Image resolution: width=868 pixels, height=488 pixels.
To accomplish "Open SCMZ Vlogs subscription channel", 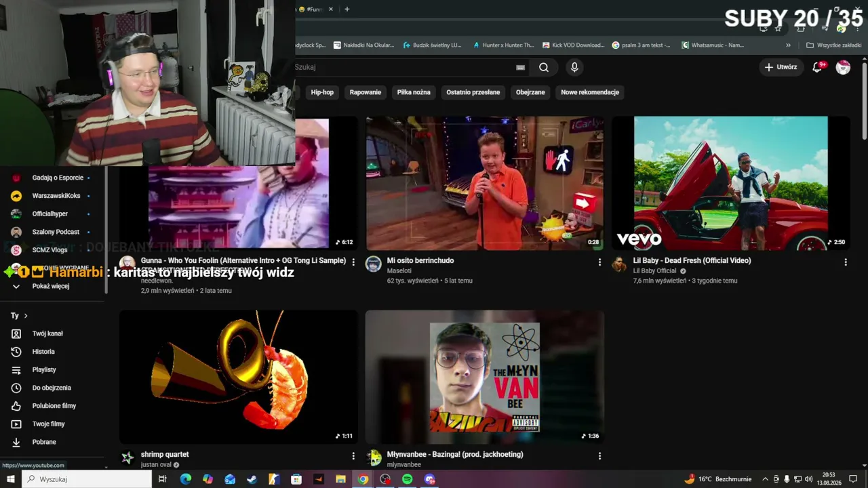I will (51, 250).
